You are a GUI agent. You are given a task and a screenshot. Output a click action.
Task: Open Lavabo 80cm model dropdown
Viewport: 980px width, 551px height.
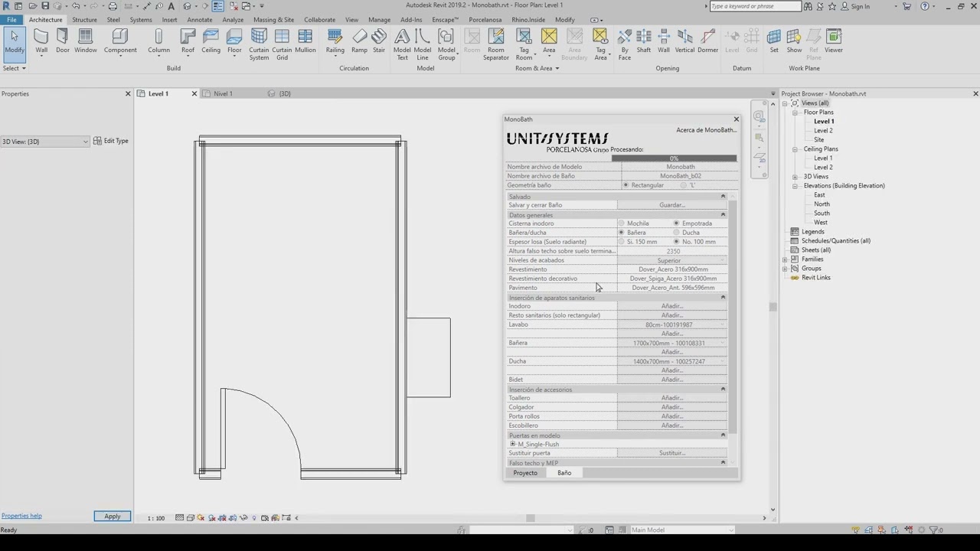coord(672,324)
